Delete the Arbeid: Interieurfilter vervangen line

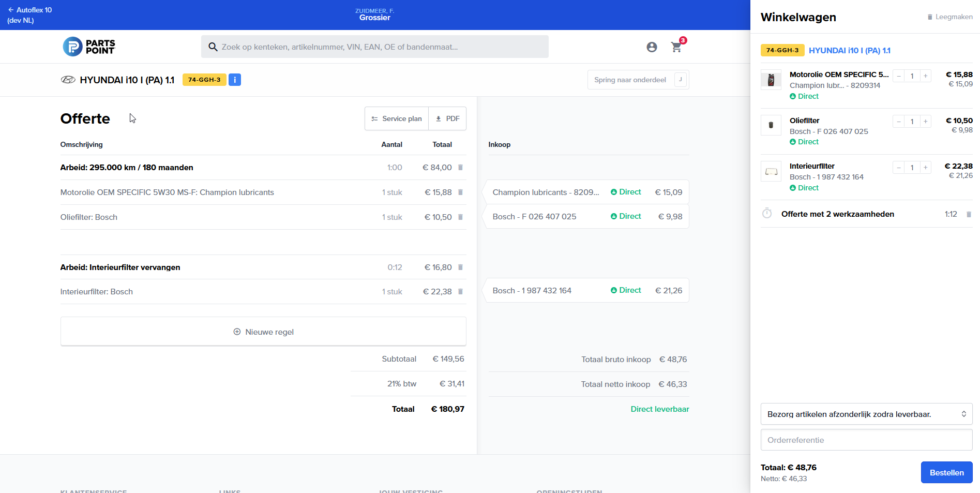460,267
